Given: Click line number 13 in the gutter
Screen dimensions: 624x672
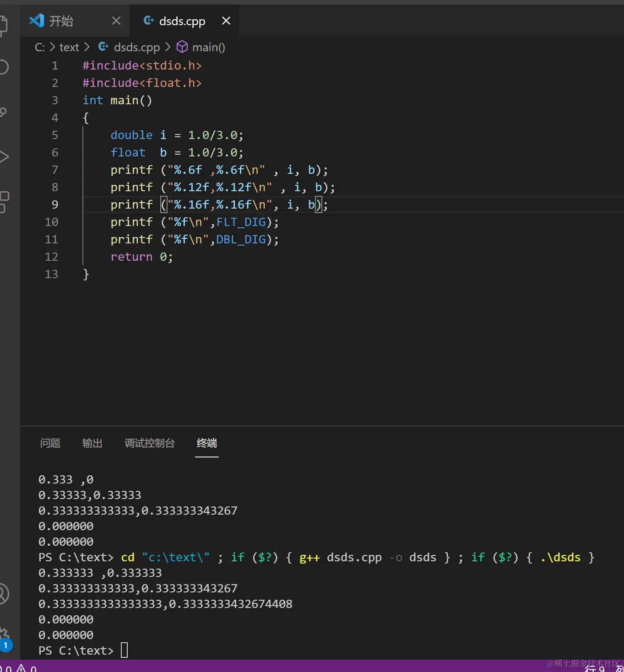Looking at the screenshot, I should tap(52, 274).
